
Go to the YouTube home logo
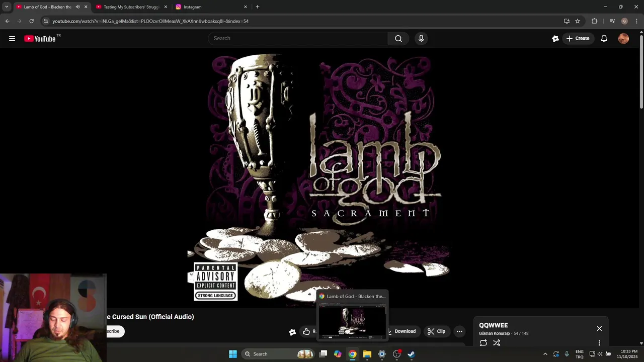click(x=40, y=39)
